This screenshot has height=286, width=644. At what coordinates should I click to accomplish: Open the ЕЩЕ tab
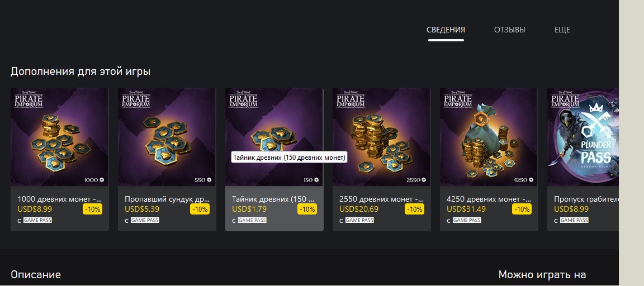pos(562,30)
